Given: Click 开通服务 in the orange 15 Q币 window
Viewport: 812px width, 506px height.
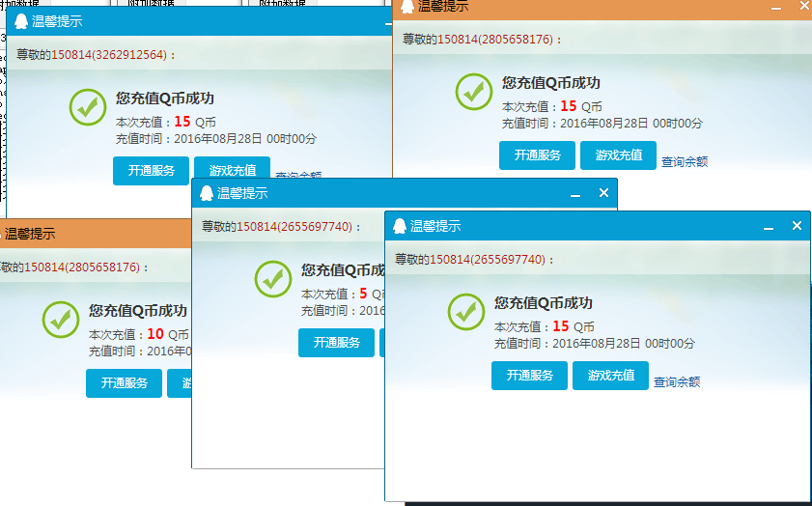Looking at the screenshot, I should (537, 155).
